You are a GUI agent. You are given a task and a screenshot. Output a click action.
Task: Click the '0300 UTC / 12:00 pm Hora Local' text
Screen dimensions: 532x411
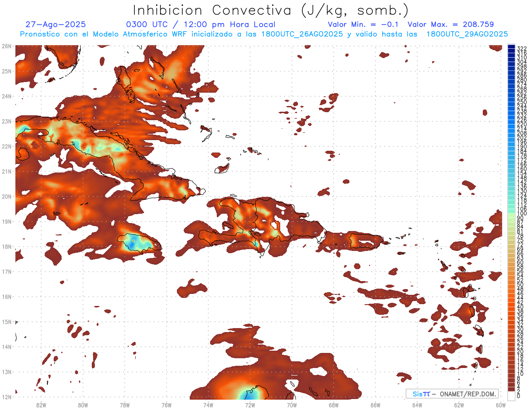point(201,24)
